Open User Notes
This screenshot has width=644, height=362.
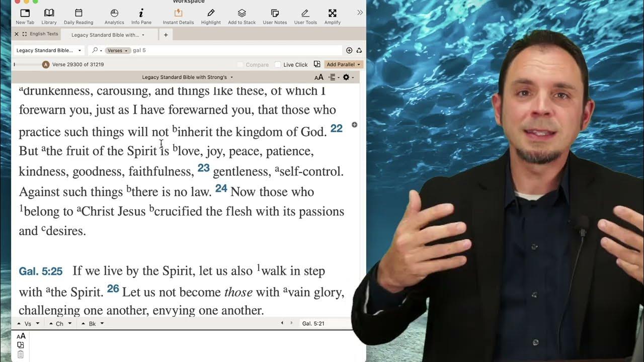tap(275, 16)
